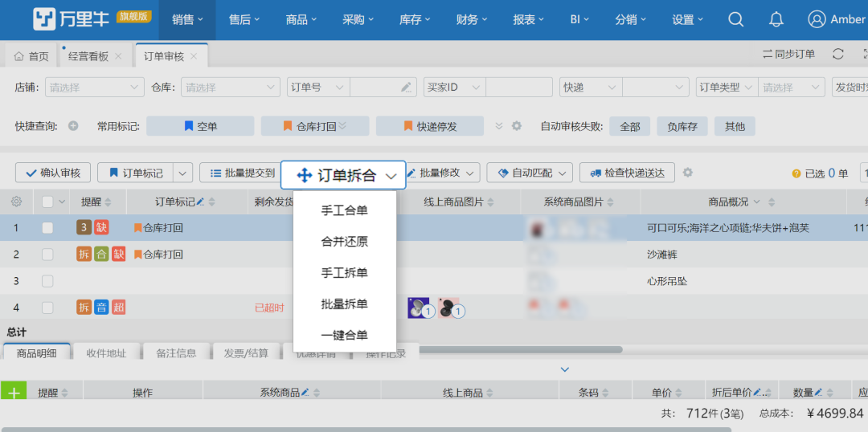Click the green add row plus button
The image size is (868, 432).
point(13,392)
